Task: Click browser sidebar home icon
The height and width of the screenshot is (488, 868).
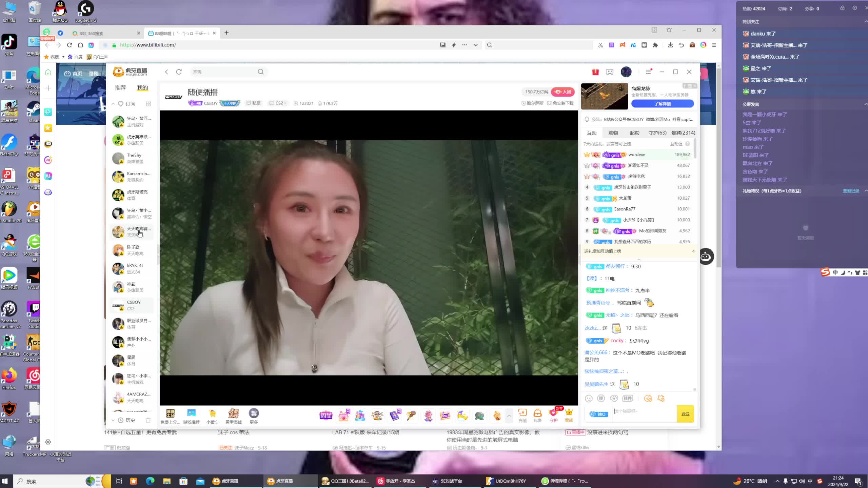Action: point(48,72)
